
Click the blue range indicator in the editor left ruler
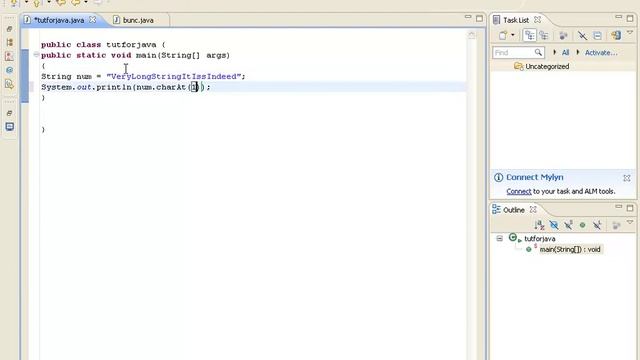click(x=25, y=76)
